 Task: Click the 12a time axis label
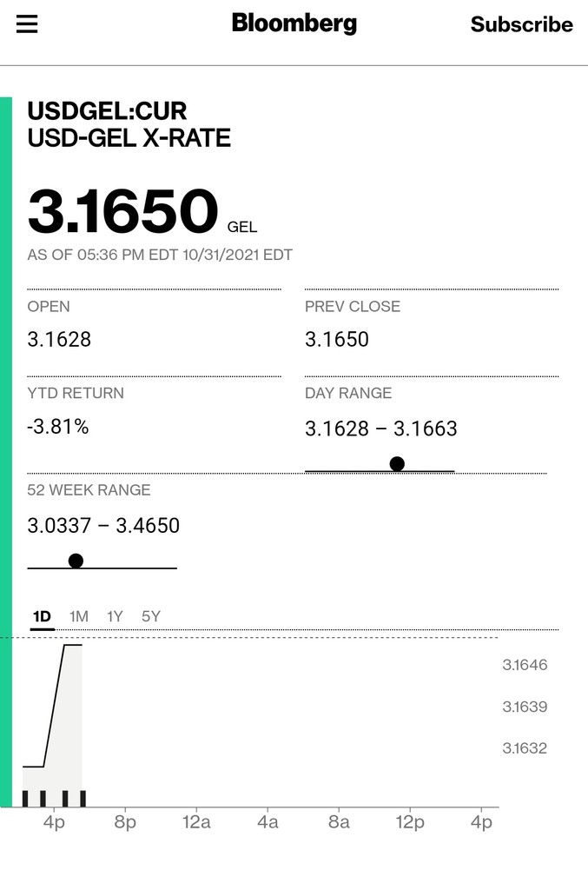(x=196, y=822)
